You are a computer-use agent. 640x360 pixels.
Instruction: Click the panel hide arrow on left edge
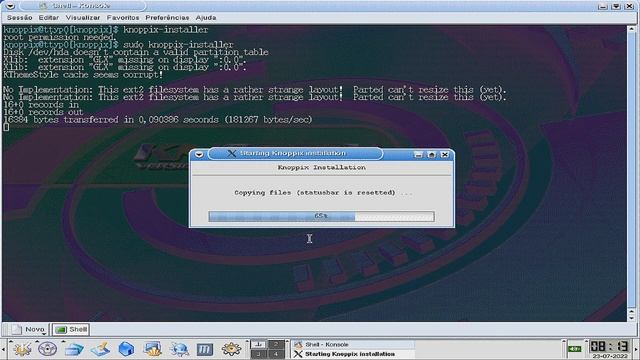tap(3, 349)
